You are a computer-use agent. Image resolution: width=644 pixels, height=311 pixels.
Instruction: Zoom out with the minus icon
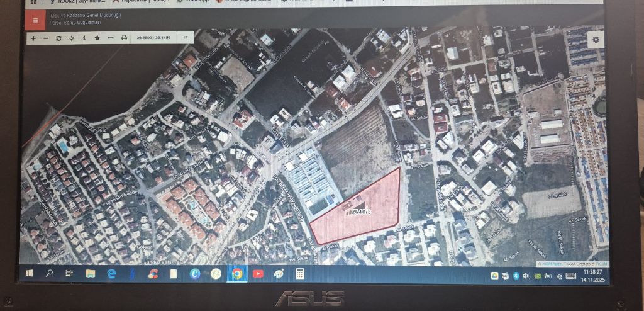45,38
